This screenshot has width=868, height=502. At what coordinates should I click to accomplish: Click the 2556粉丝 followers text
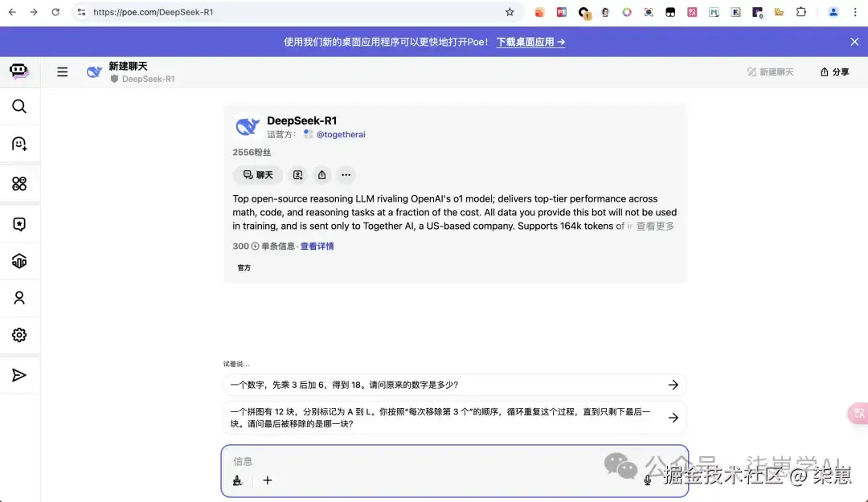click(252, 152)
